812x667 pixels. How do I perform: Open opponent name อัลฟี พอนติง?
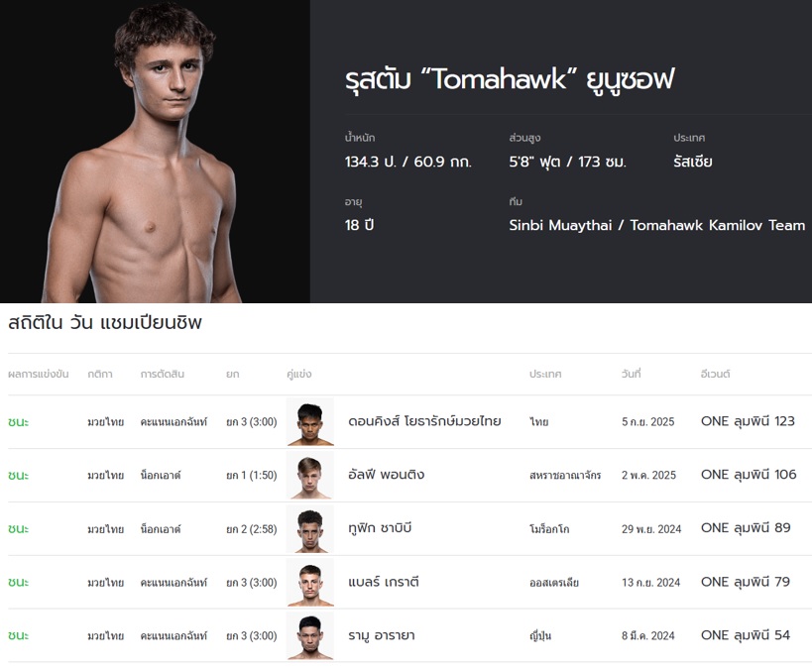pyautogui.click(x=386, y=475)
